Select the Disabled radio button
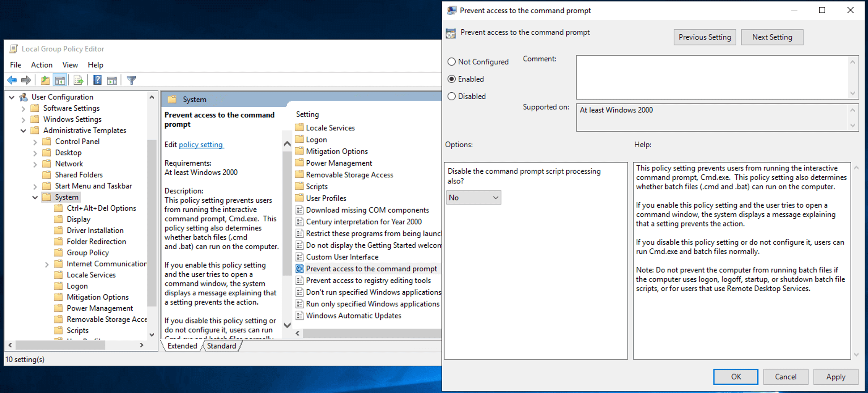Viewport: 868px width, 393px height. coord(452,96)
